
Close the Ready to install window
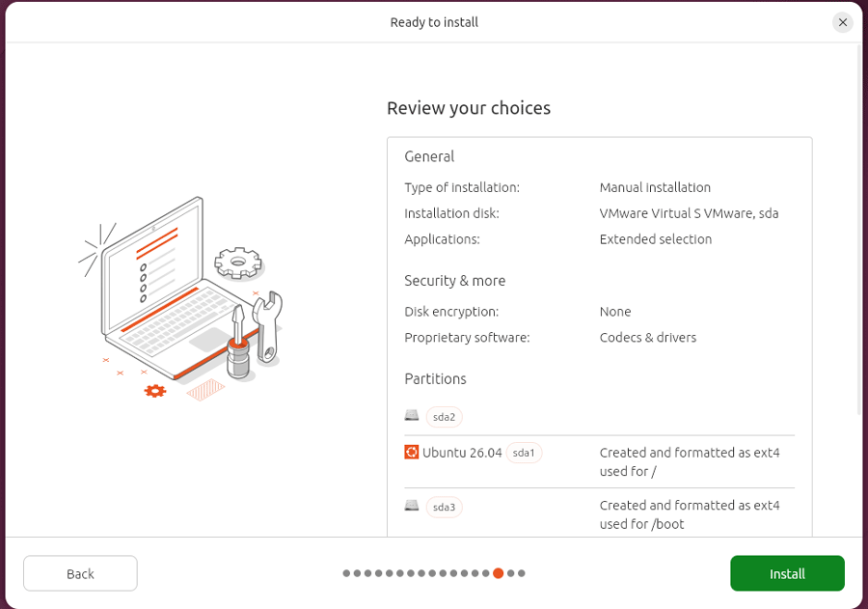(x=843, y=22)
